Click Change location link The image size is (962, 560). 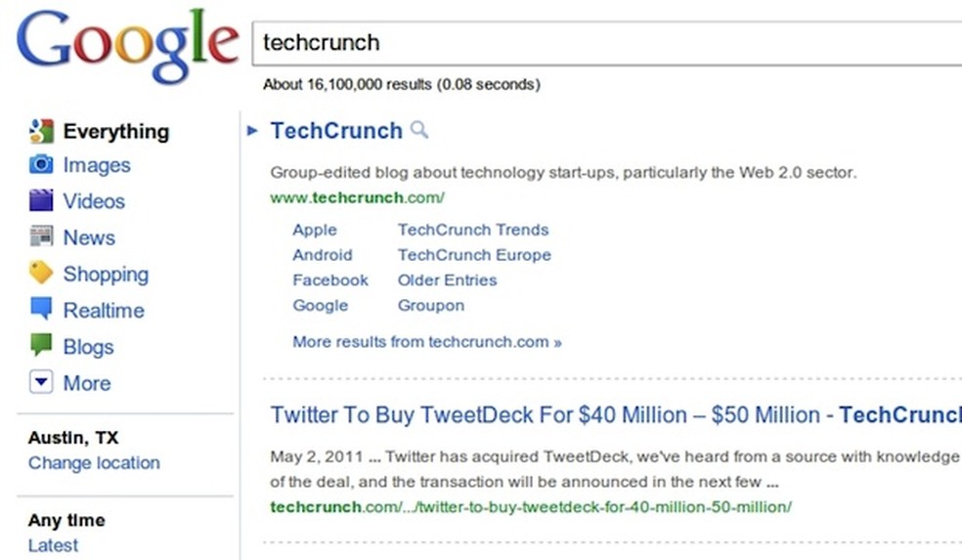click(x=94, y=463)
